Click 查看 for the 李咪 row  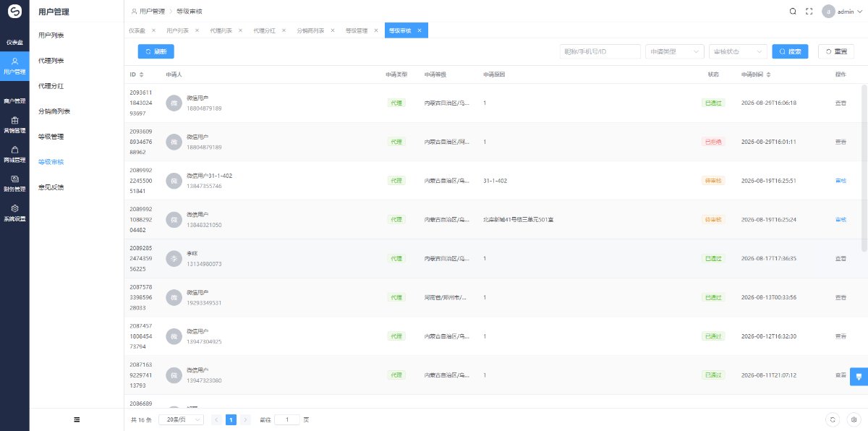point(841,259)
